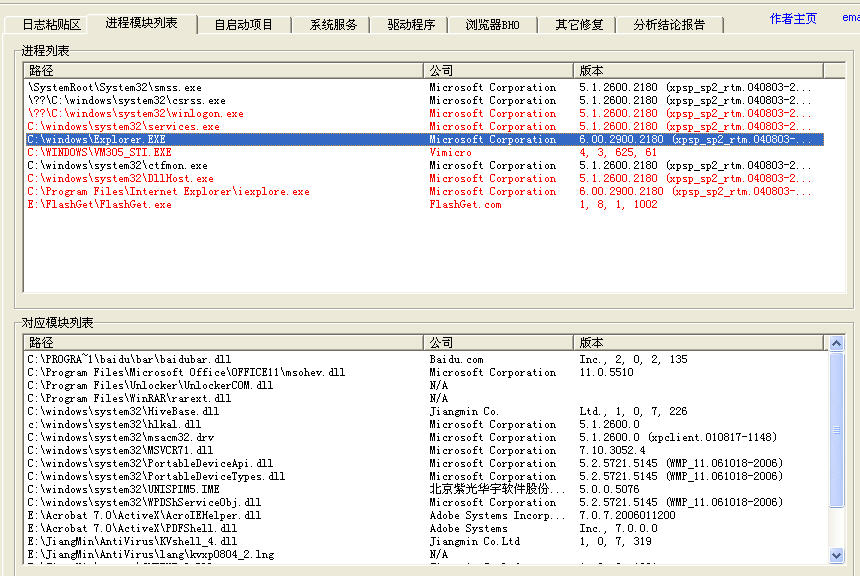Sort module list by 公司 column header

498,342
